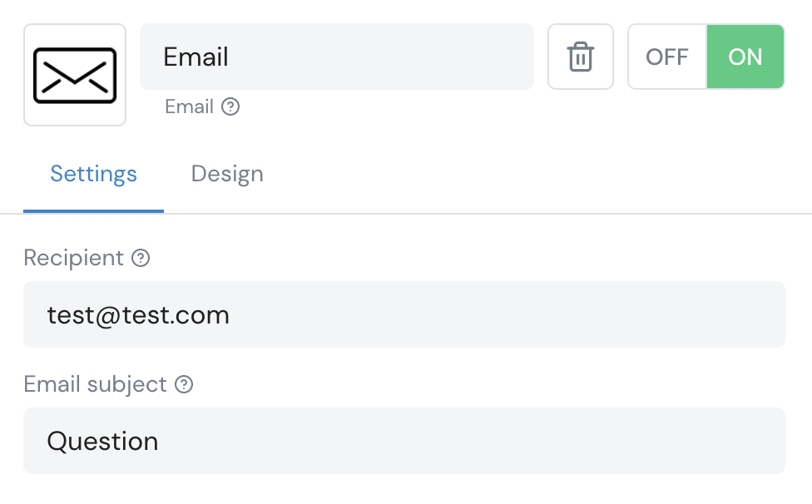Switch the channel to OFF
Image resolution: width=812 pixels, height=504 pixels.
[x=667, y=57]
